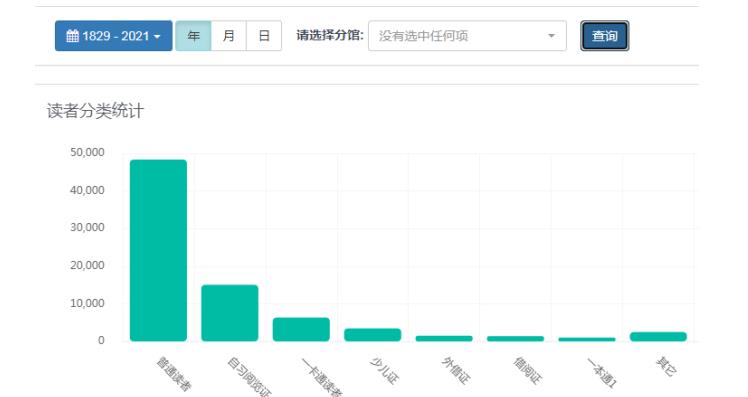Click the 10,000 y-axis label
The height and width of the screenshot is (397, 748).
point(87,303)
